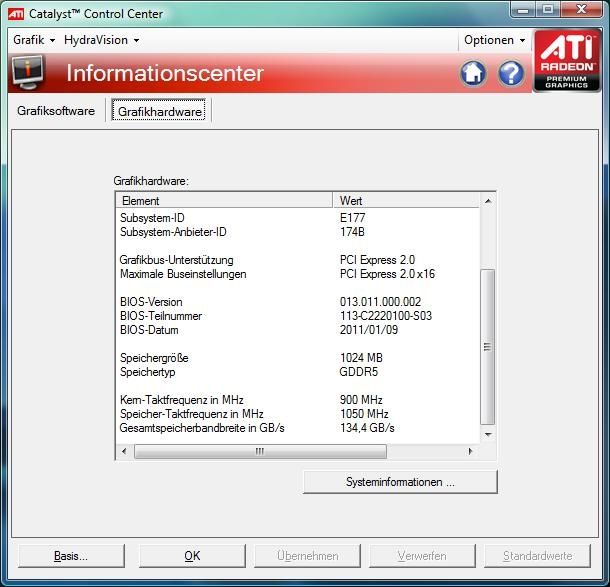Click the ATI Radeon Premium Graphics logo
The height and width of the screenshot is (587, 610).
click(x=567, y=60)
